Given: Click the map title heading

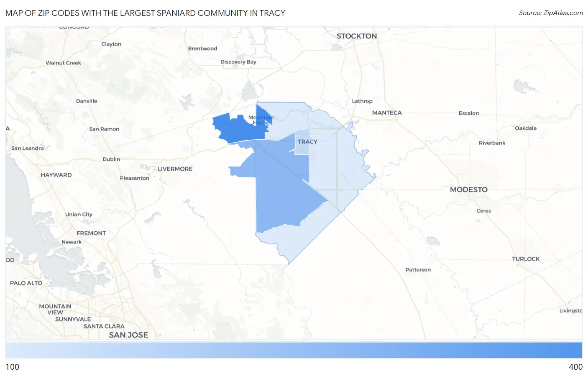Looking at the screenshot, I should pyautogui.click(x=145, y=13).
